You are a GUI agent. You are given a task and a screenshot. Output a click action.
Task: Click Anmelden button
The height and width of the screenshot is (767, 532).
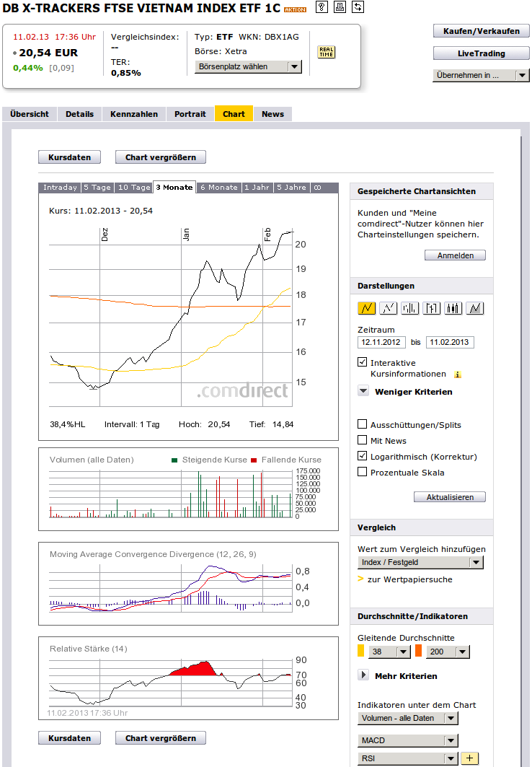point(456,255)
